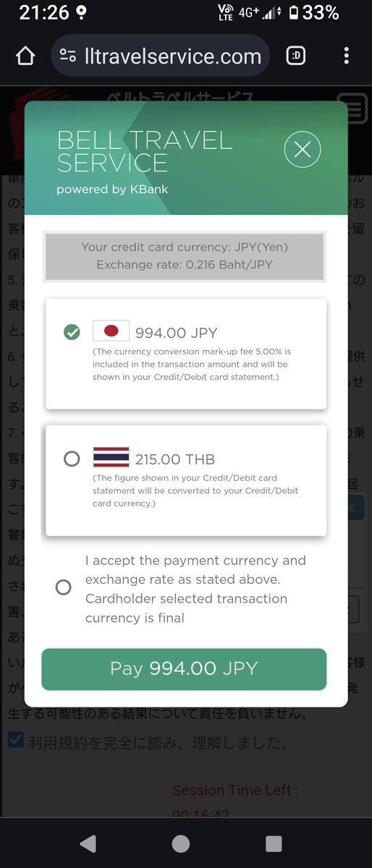Open the hamburger menu behind the dialog

(355, 111)
